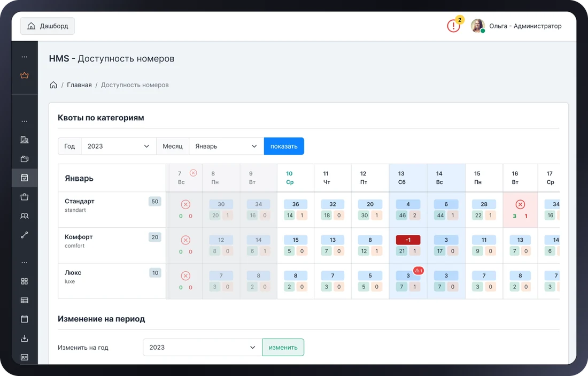Open the guests people icon in sidebar
The height and width of the screenshot is (376, 588).
click(25, 216)
